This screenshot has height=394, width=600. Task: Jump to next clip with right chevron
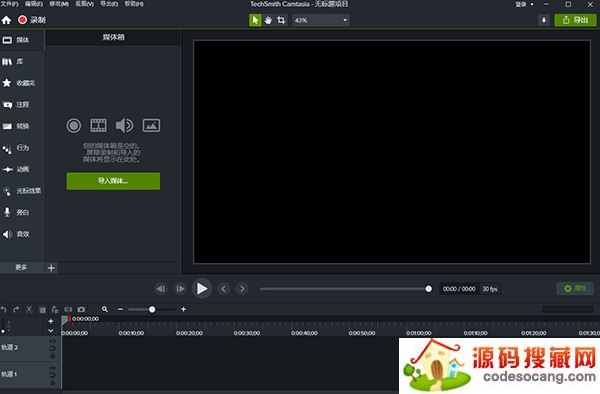[242, 289]
